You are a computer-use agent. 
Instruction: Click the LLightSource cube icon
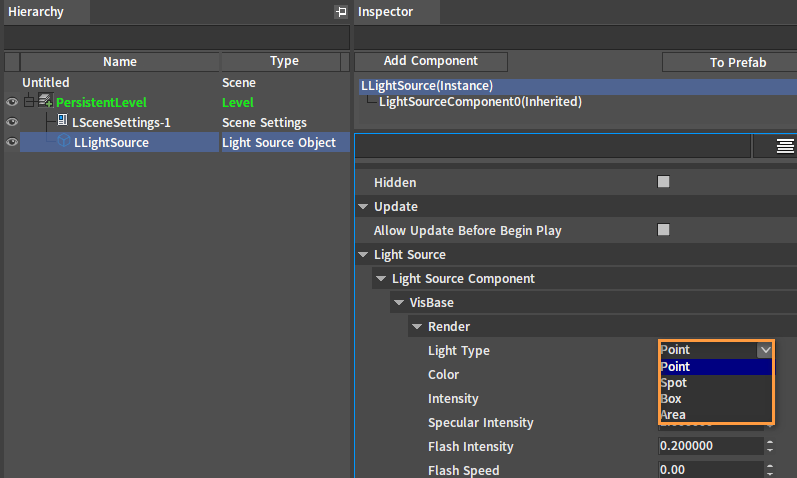63,142
